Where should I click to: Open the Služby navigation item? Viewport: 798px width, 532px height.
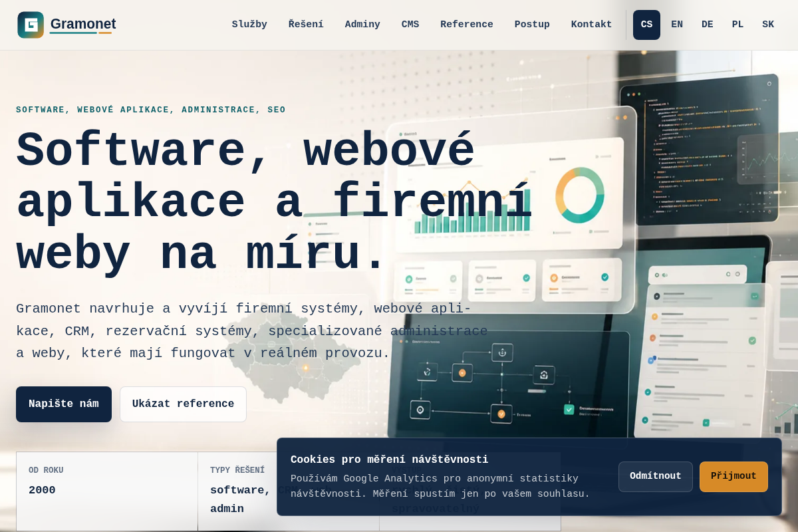[249, 25]
